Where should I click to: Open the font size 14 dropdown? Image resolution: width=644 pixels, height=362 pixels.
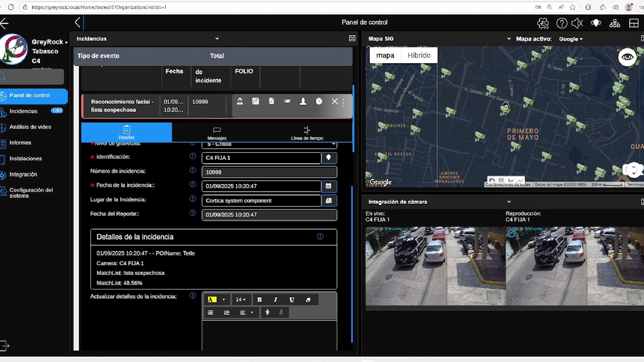pyautogui.click(x=240, y=300)
